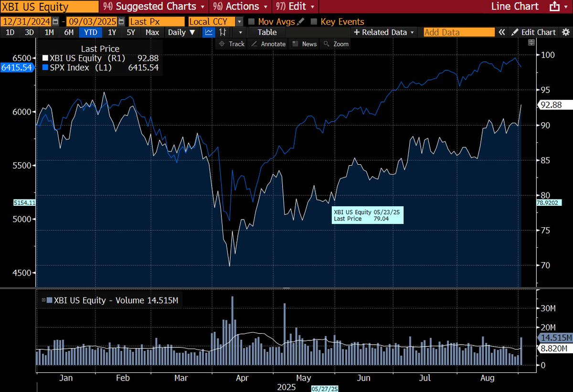Select the YTD time range
Viewport: 573px width, 392px height.
point(90,32)
